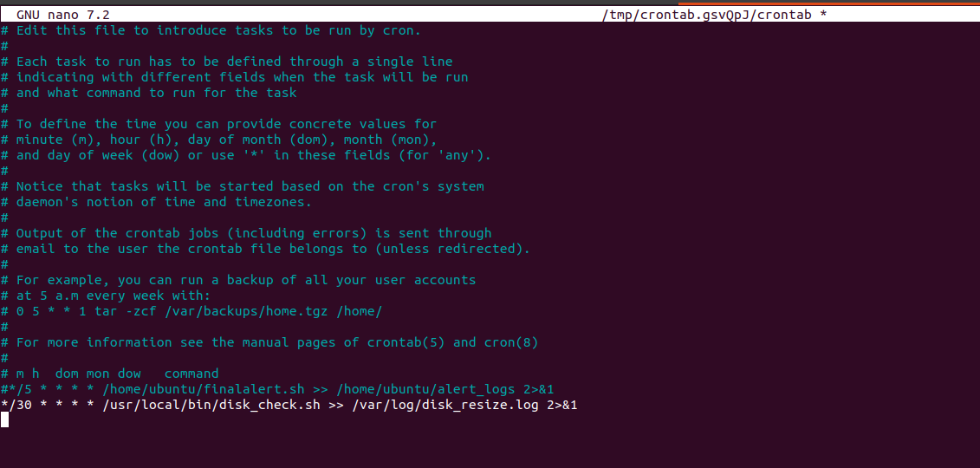Click the /home/ubuntu/alert_logs path
The height and width of the screenshot is (468, 980).
pyautogui.click(x=426, y=389)
